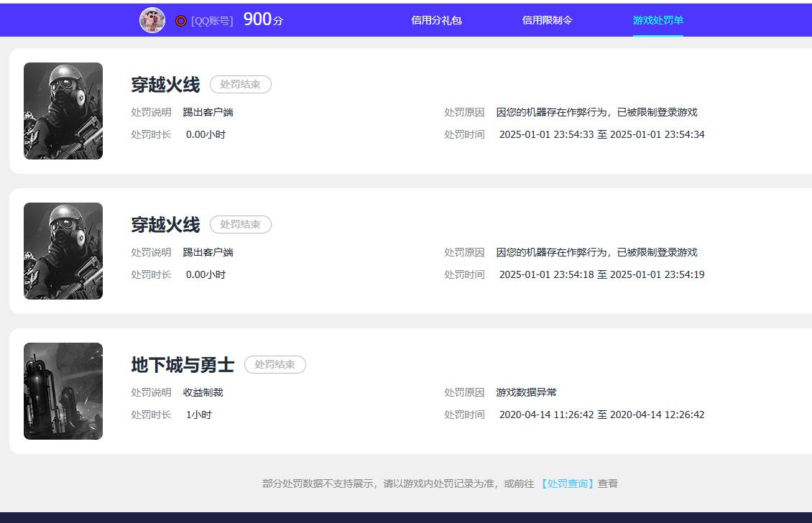Click the penalty time 2020-04-14 11:26:42 text

(x=546, y=415)
